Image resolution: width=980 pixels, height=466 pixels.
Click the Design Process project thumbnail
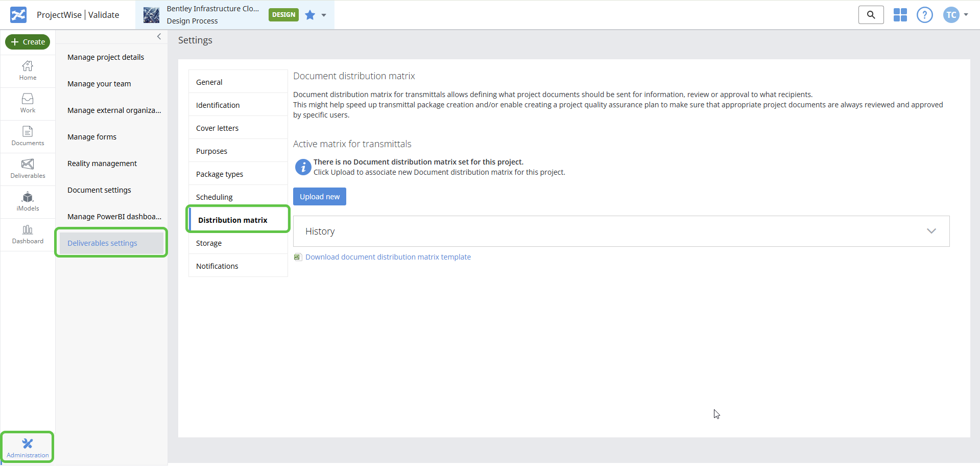tap(151, 15)
